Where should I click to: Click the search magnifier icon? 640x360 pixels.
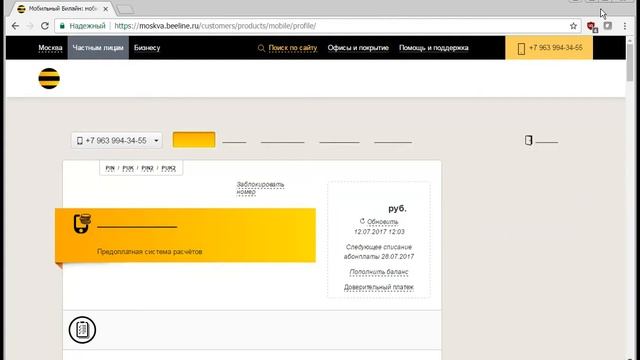[x=261, y=48]
